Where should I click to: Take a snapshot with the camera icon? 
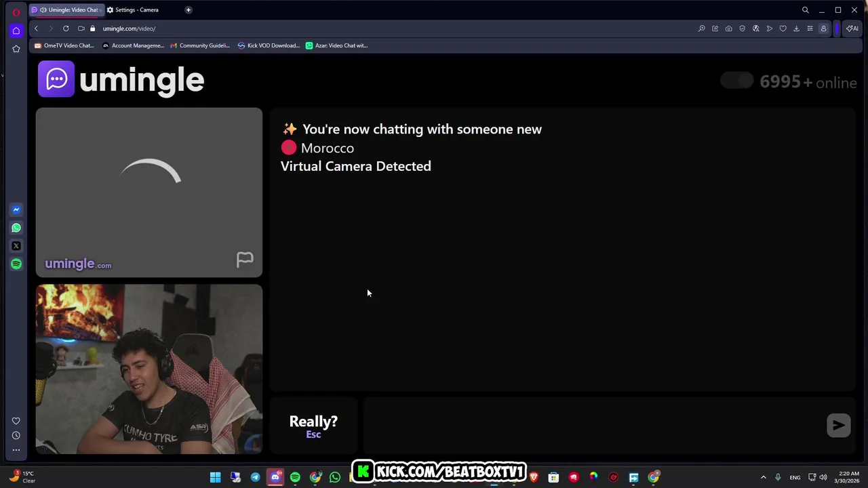728,28
